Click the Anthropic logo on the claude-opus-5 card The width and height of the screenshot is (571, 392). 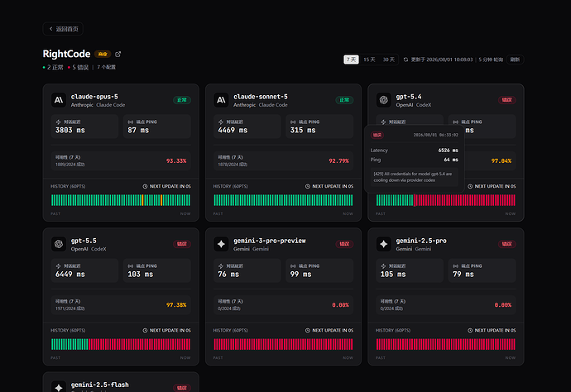pos(59,100)
